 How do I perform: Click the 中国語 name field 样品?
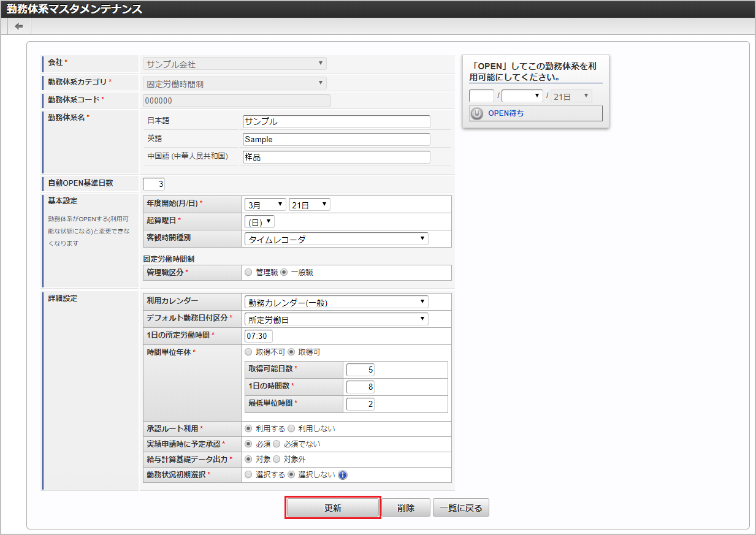[x=337, y=157]
